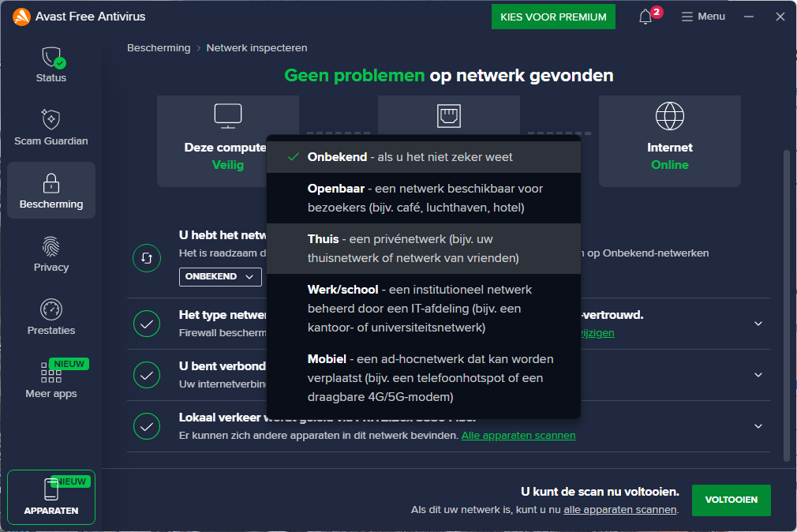Select the Bescherming lock icon
Image resolution: width=797 pixels, height=532 pixels.
[x=51, y=184]
